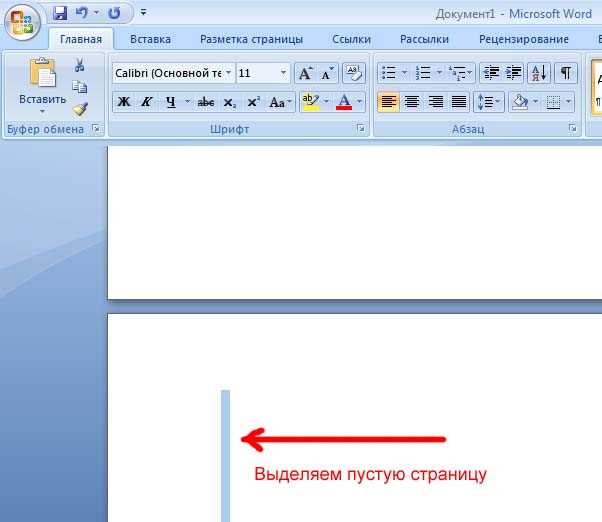This screenshot has width=602, height=522.
Task: Open the numbering library dropdown
Action: (x=440, y=72)
